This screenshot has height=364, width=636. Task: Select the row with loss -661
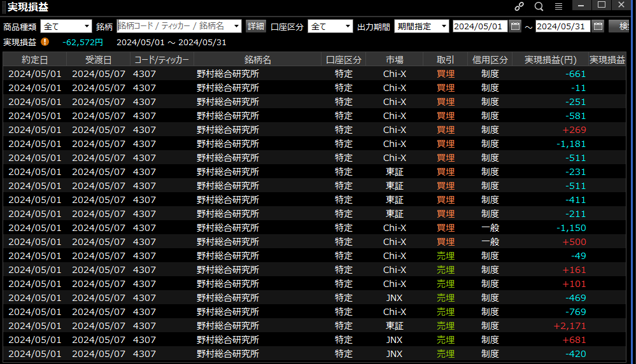pyautogui.click(x=314, y=74)
